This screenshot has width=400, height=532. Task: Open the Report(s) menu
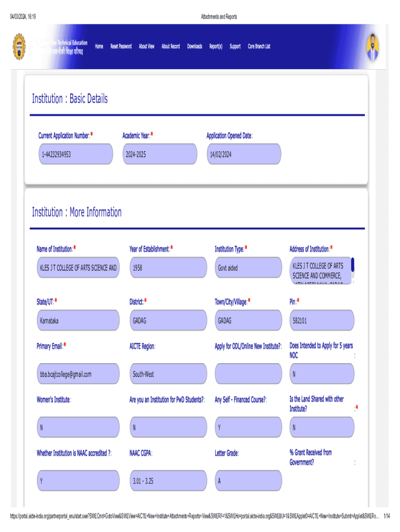coord(216,47)
